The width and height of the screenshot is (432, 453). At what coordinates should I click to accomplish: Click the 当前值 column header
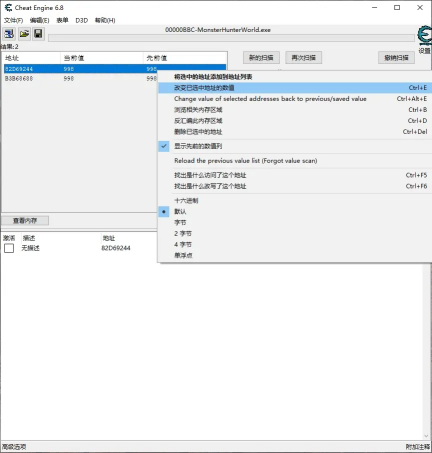click(x=102, y=58)
